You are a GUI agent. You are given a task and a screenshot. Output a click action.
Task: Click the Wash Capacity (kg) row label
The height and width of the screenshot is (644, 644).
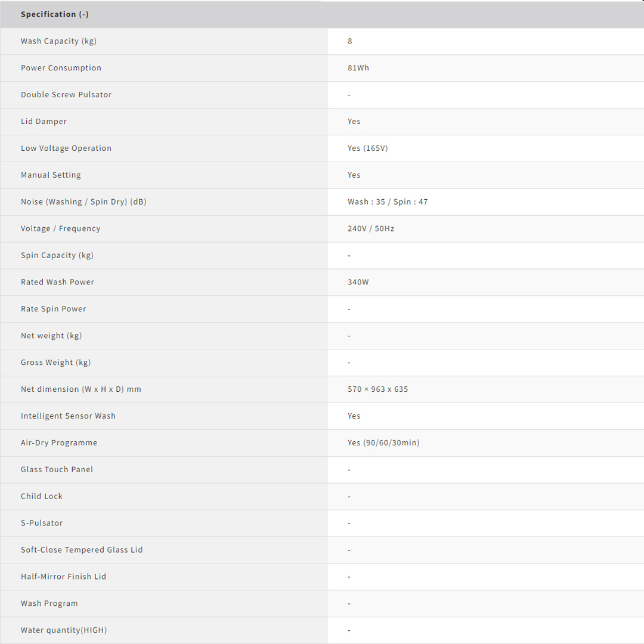(58, 41)
